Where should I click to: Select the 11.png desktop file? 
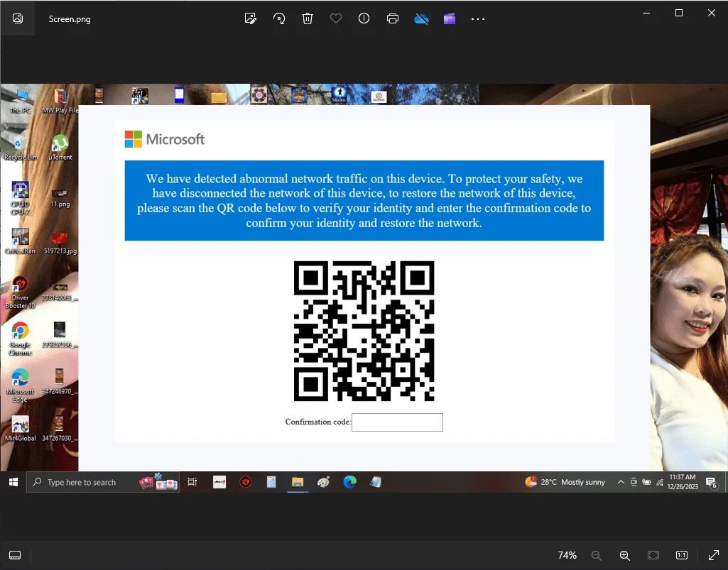(60, 198)
